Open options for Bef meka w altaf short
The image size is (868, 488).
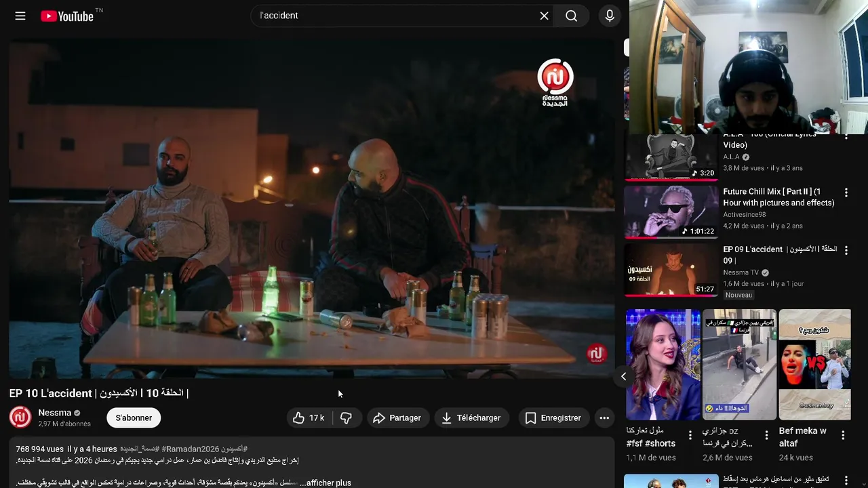[844, 435]
